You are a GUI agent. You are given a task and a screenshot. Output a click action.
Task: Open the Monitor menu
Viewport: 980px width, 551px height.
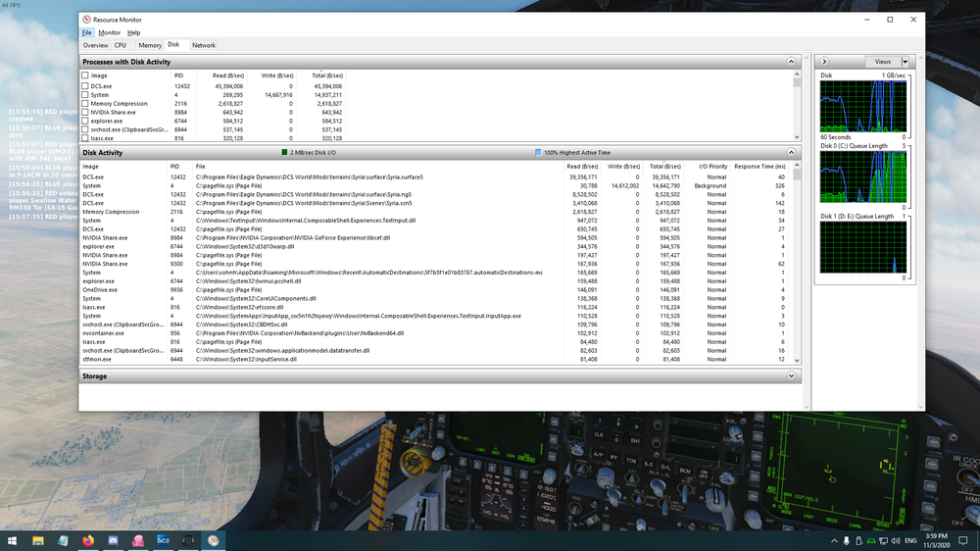pyautogui.click(x=109, y=32)
